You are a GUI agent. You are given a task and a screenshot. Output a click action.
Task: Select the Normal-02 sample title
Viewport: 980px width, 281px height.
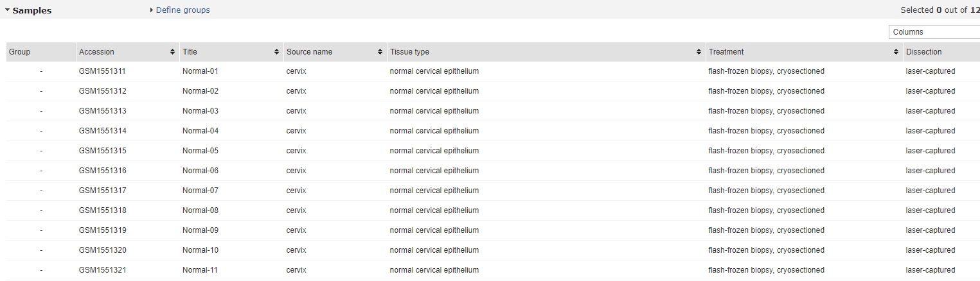200,91
